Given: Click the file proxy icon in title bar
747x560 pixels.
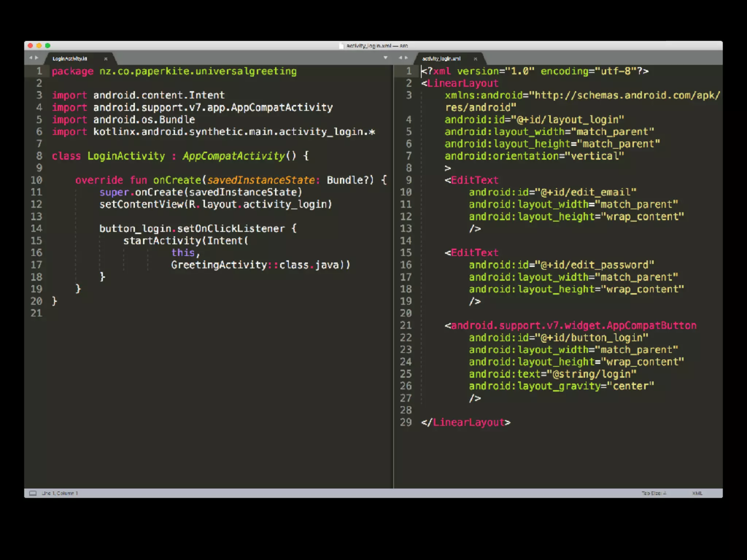Looking at the screenshot, I should [x=341, y=46].
